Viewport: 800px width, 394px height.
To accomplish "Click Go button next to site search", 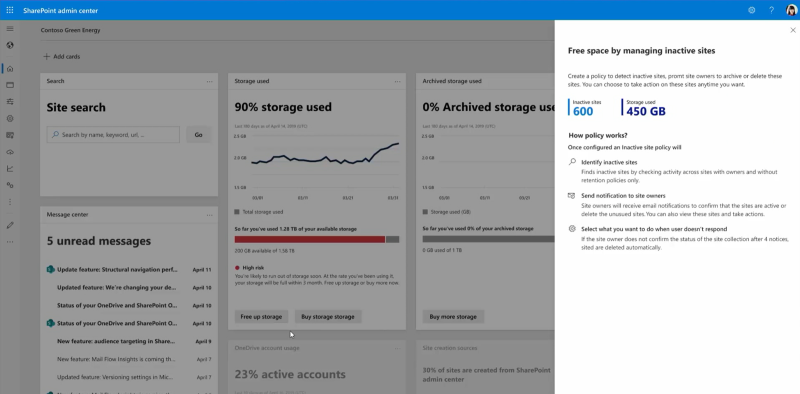I will pyautogui.click(x=198, y=135).
